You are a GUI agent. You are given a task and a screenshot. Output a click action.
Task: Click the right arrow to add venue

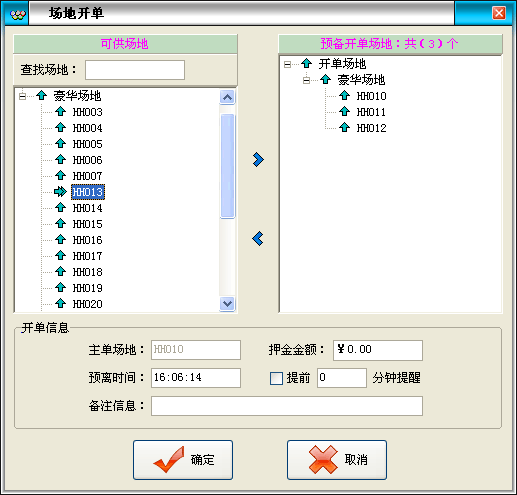258,160
